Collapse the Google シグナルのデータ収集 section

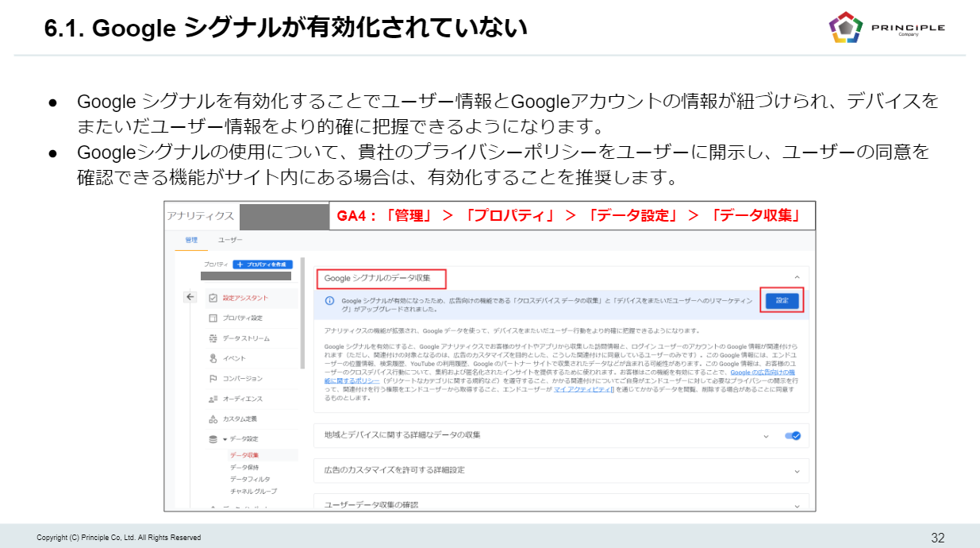coord(797,277)
